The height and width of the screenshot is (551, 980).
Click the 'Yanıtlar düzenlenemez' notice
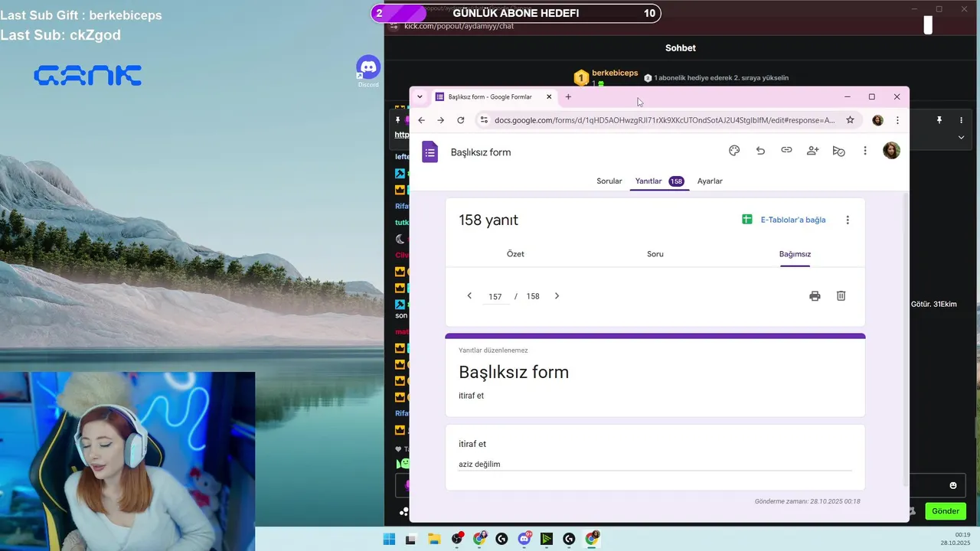click(493, 350)
